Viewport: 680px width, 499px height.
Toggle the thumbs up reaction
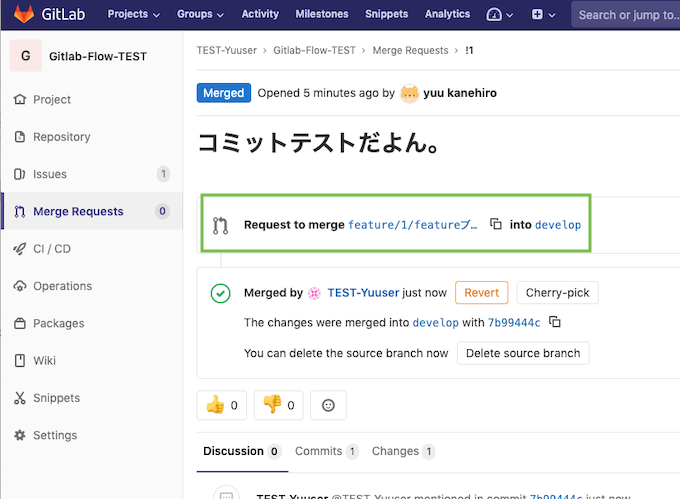coord(222,405)
